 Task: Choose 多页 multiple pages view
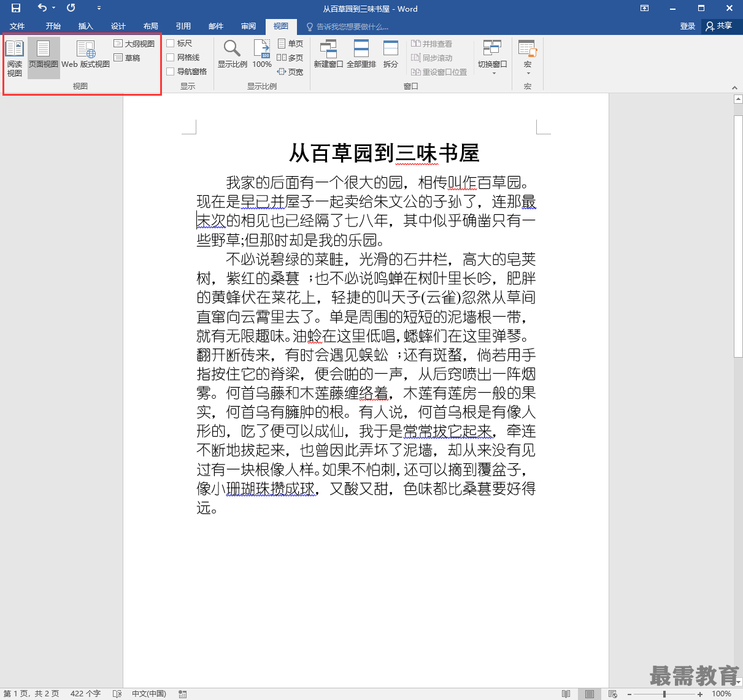pyautogui.click(x=291, y=58)
